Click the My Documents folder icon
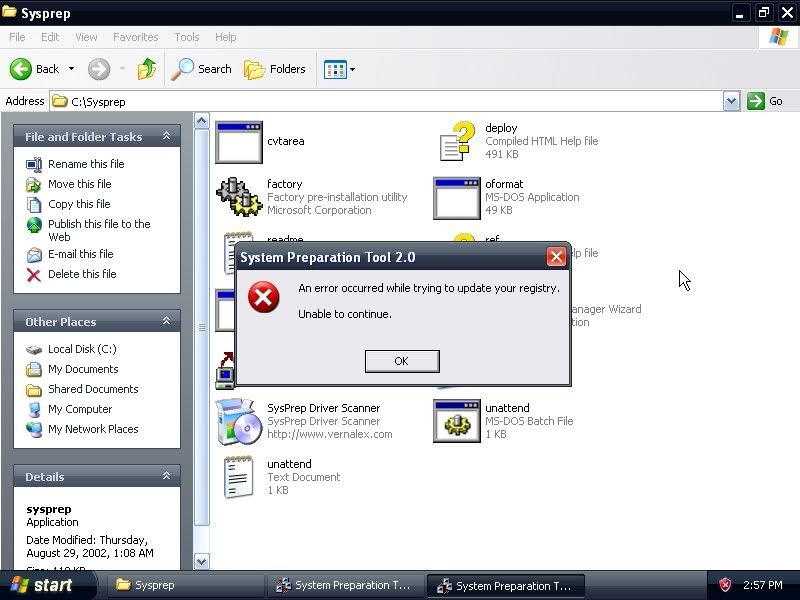This screenshot has height=600, width=800. (34, 369)
